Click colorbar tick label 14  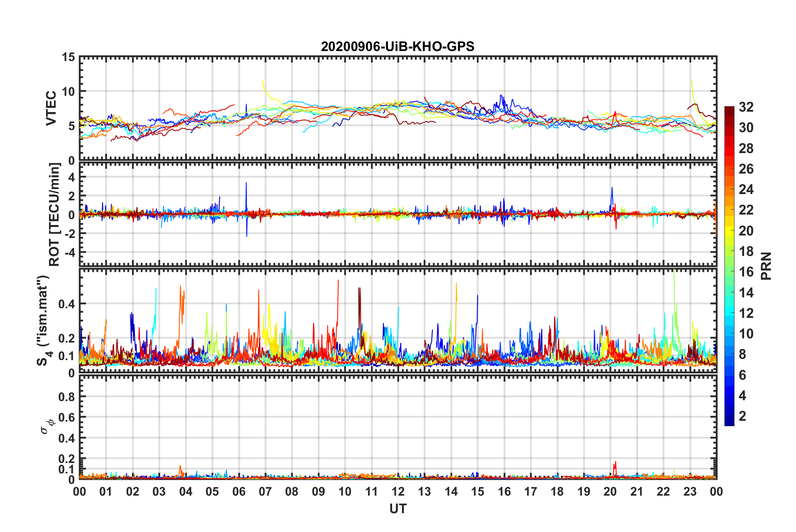coord(746,292)
